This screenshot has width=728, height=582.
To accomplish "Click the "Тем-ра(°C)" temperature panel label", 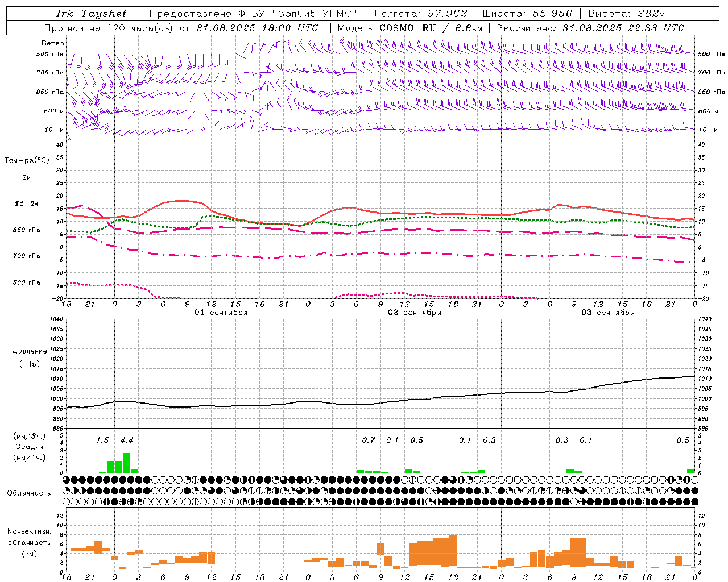I will pos(27,161).
